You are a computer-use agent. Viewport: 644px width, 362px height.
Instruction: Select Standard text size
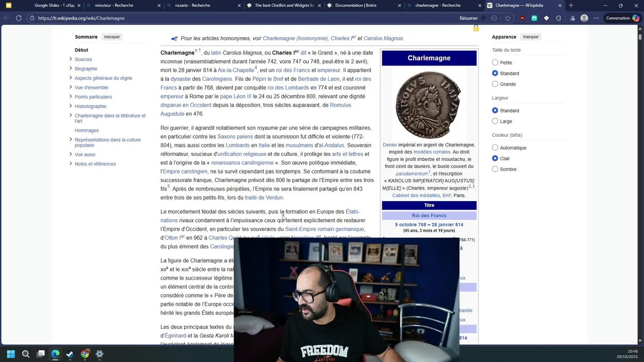495,73
